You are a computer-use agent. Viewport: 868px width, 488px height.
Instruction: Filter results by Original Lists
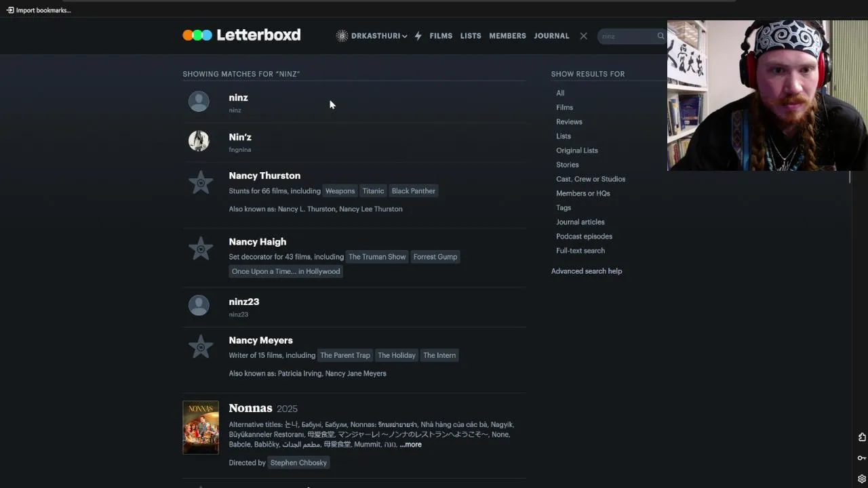pos(577,150)
